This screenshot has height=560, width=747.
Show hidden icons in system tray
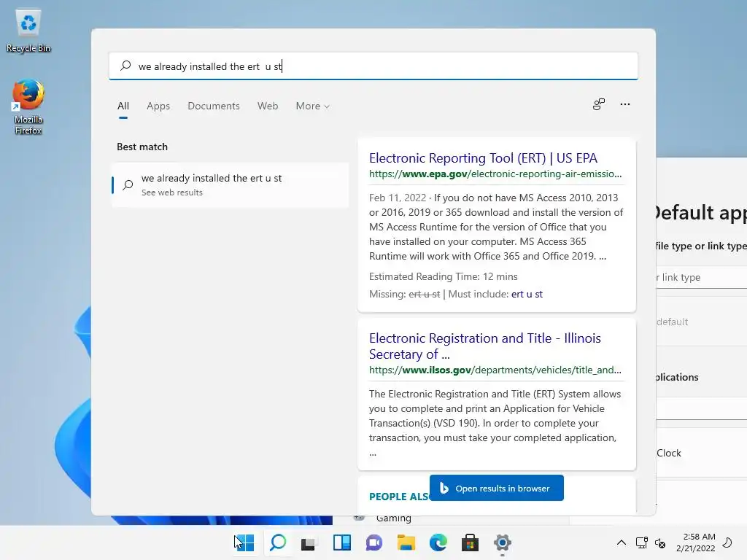(622, 542)
